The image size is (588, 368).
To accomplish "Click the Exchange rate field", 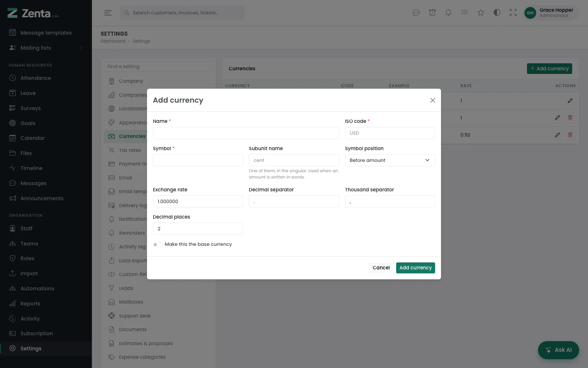I will tap(198, 201).
